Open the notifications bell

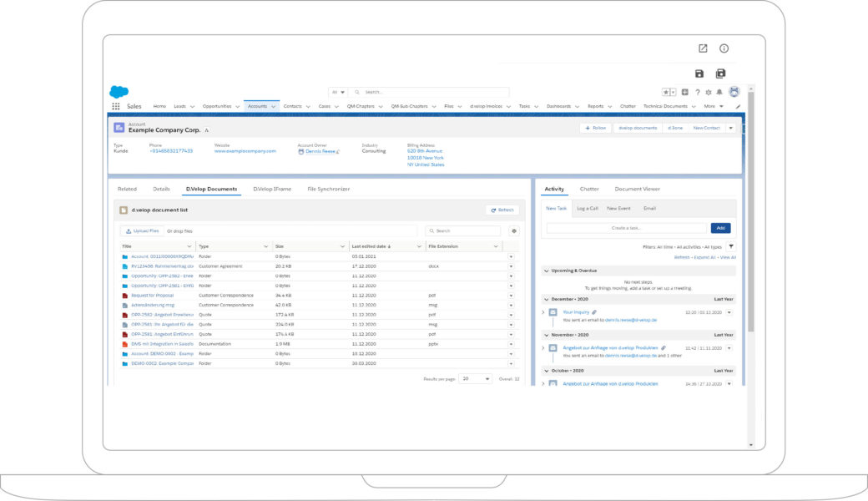[719, 93]
